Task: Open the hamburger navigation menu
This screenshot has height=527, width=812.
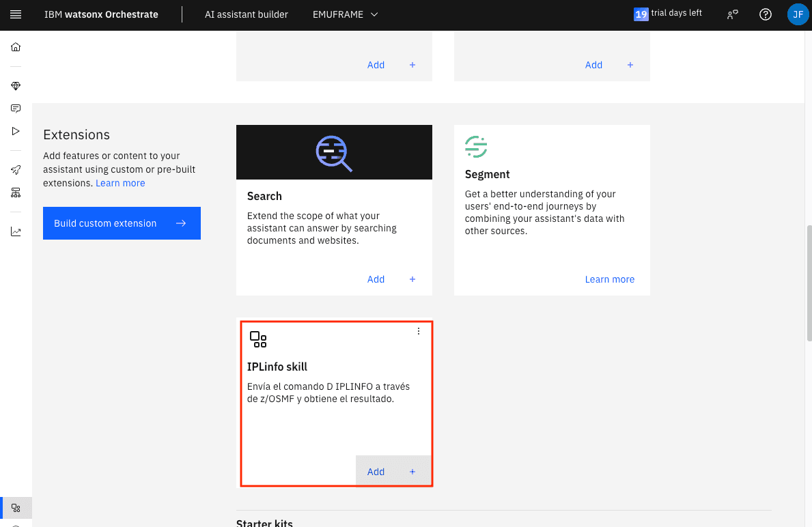Action: click(x=16, y=14)
